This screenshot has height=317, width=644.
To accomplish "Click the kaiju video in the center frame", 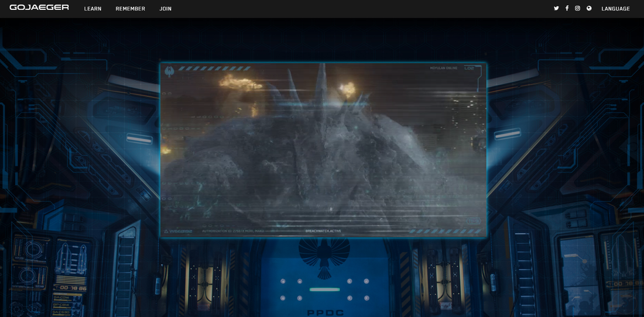I will 323,150.
